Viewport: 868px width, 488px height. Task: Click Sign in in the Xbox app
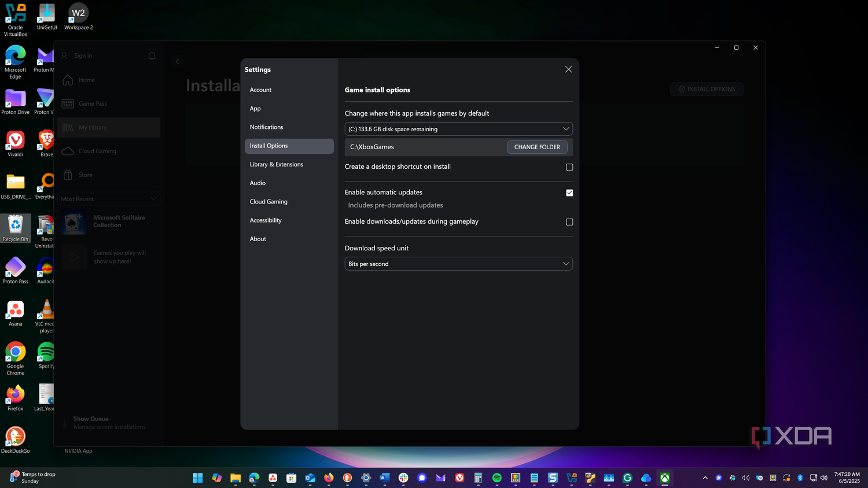tap(83, 56)
